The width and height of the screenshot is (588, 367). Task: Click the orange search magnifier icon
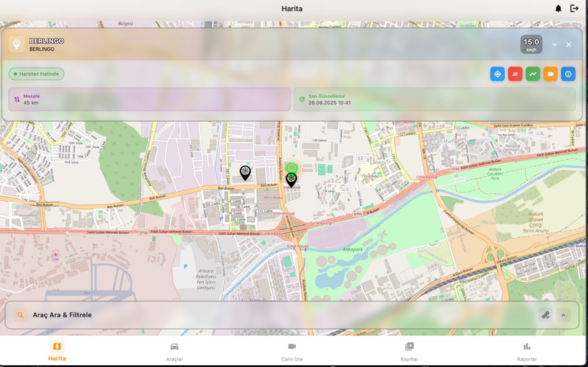click(x=20, y=315)
